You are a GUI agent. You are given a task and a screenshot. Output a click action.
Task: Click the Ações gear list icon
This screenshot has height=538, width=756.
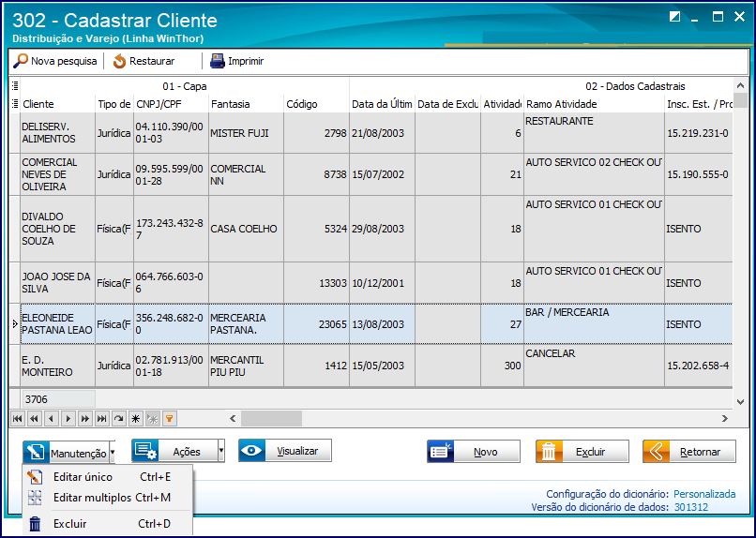point(145,452)
